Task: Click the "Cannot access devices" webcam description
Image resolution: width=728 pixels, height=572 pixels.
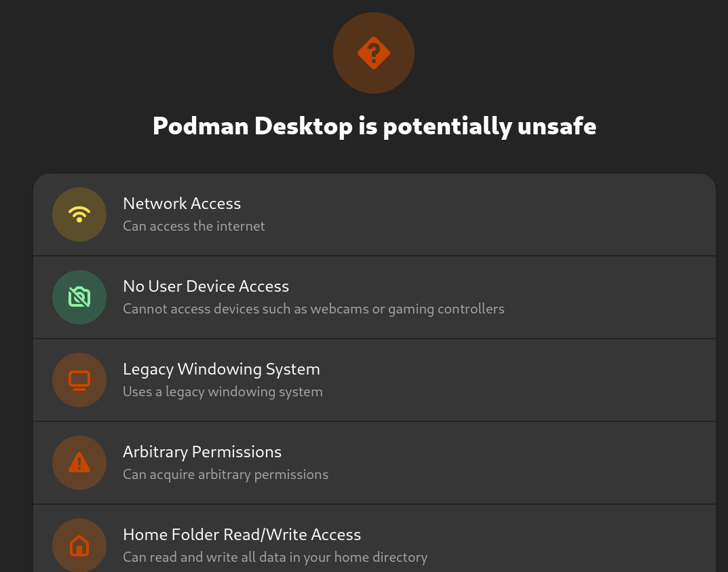Action: (313, 309)
